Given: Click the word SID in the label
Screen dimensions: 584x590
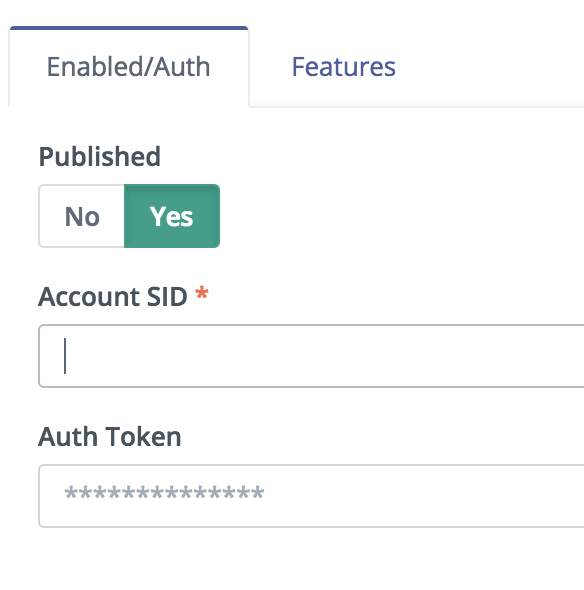Looking at the screenshot, I should (x=167, y=297).
